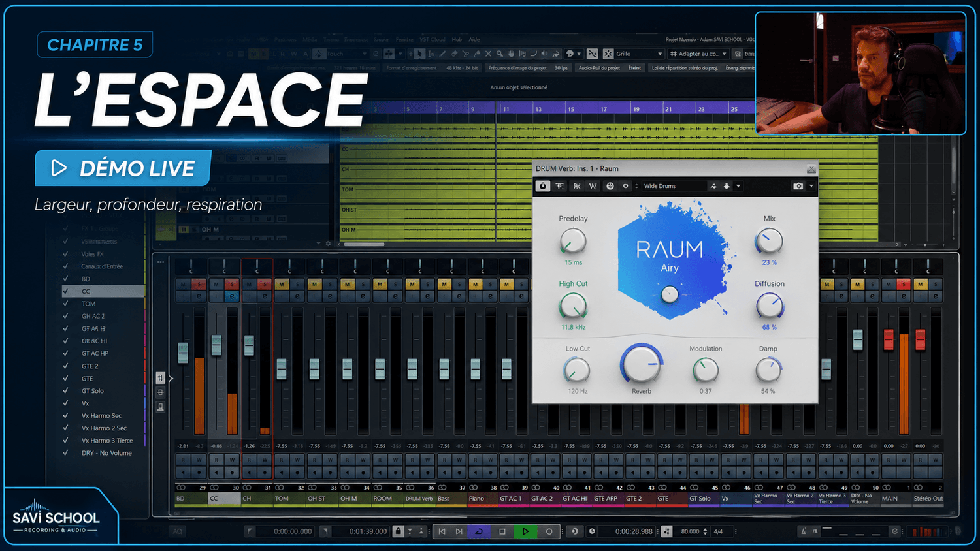Toggle visibility check for BD track
This screenshot has height=551, width=980.
[x=65, y=279]
